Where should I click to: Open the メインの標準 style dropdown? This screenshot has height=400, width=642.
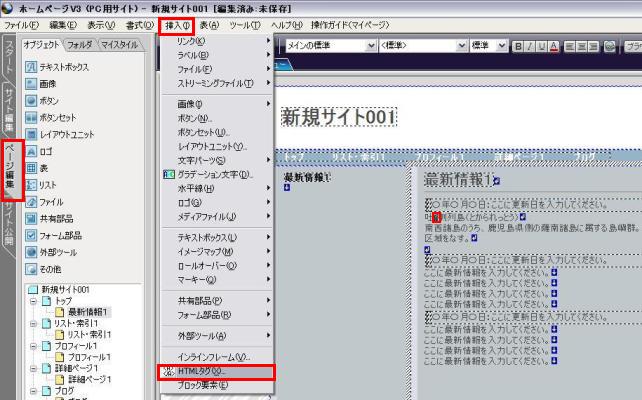pyautogui.click(x=372, y=46)
